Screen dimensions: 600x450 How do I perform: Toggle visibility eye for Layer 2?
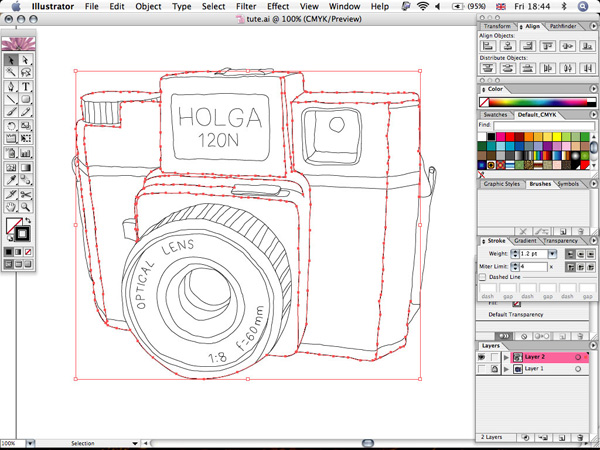[482, 357]
